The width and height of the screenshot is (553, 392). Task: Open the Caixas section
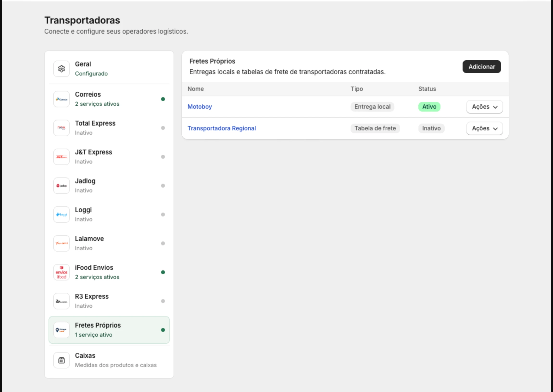pos(109,360)
